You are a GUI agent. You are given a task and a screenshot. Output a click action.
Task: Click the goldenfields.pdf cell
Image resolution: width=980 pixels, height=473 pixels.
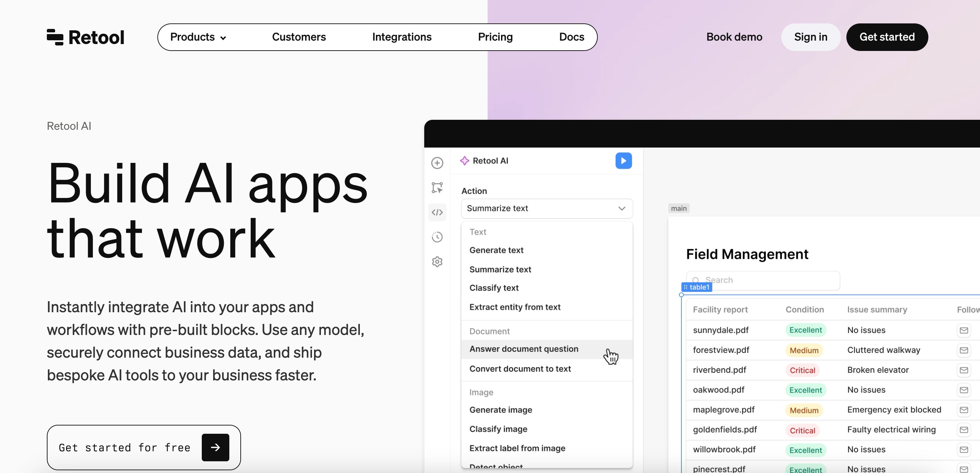(725, 430)
